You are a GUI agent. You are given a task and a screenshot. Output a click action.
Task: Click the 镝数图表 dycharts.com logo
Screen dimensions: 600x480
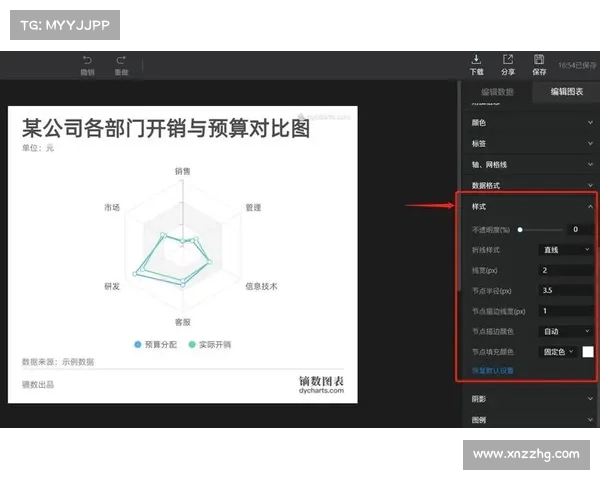(x=321, y=385)
